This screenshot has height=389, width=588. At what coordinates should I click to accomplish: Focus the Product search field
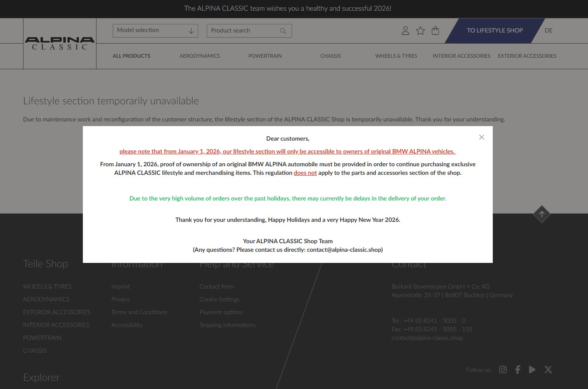(x=243, y=31)
